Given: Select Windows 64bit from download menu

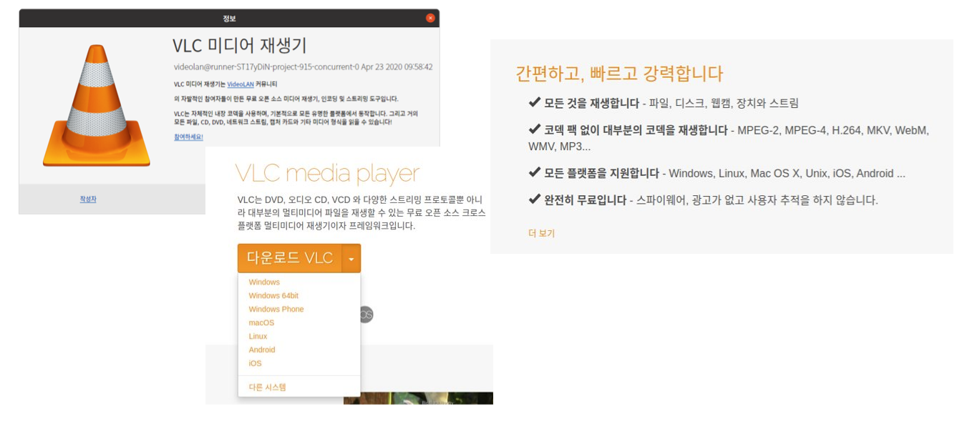Looking at the screenshot, I should pyautogui.click(x=273, y=295).
